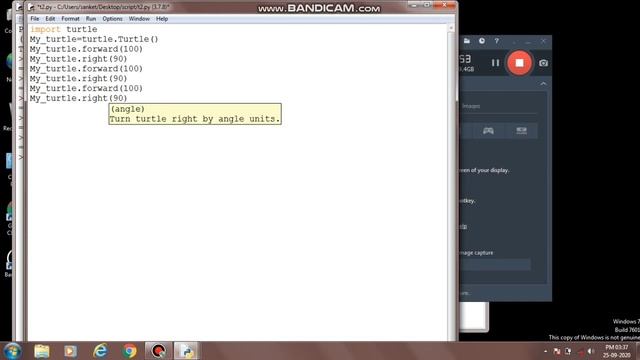The width and height of the screenshot is (640, 360).
Task: Open the Help menu in IDLE
Action: click(x=162, y=19)
